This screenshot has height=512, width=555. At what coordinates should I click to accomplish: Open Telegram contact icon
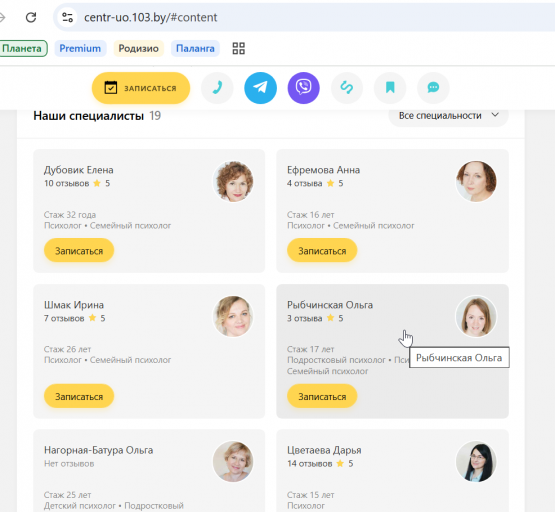coord(261,88)
